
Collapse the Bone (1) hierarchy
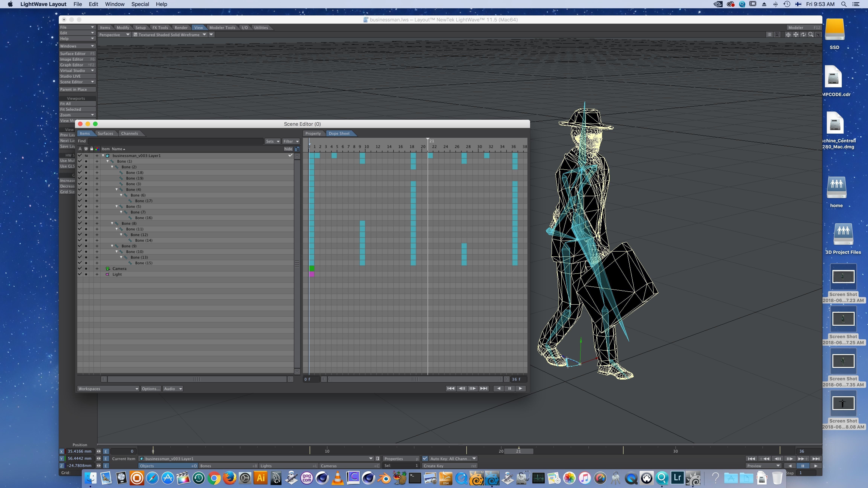tap(108, 161)
